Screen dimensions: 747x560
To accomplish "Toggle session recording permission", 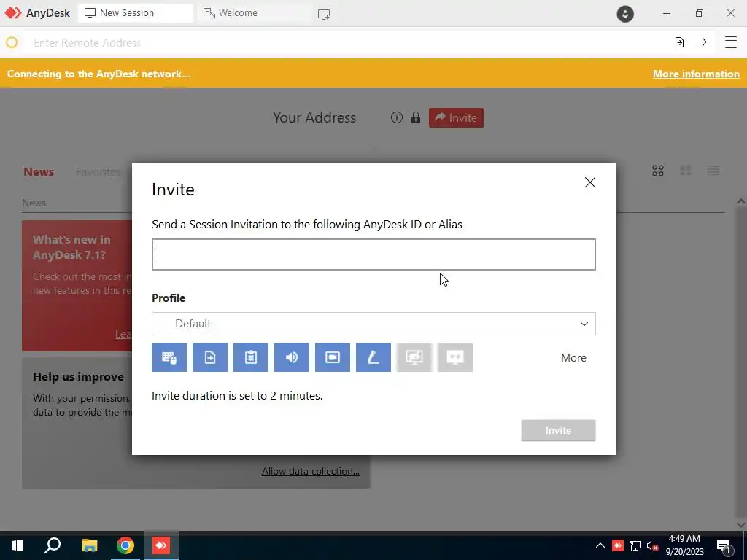I will point(333,357).
